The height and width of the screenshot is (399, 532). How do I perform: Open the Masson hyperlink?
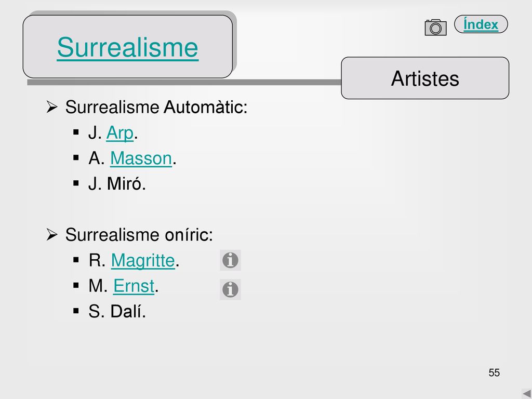click(x=141, y=158)
